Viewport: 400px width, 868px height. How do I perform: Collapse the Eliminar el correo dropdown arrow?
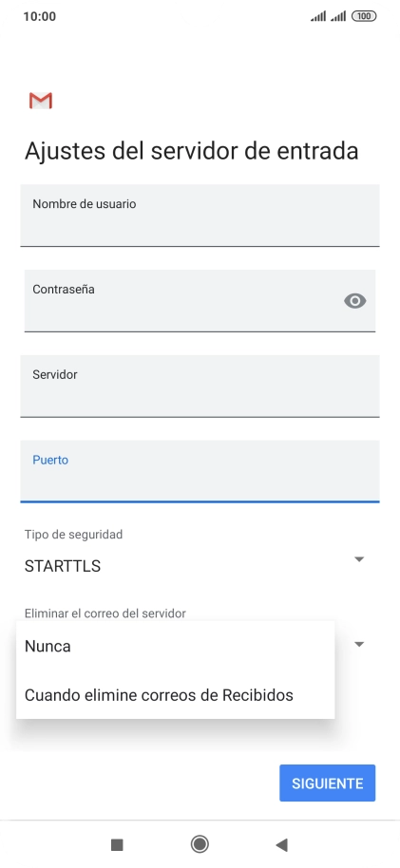point(359,644)
